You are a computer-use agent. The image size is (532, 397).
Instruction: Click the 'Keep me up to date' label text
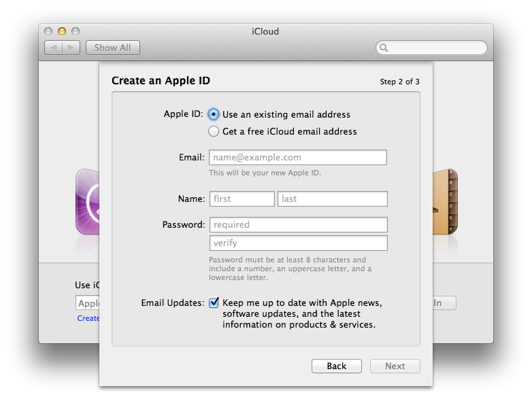(x=302, y=313)
